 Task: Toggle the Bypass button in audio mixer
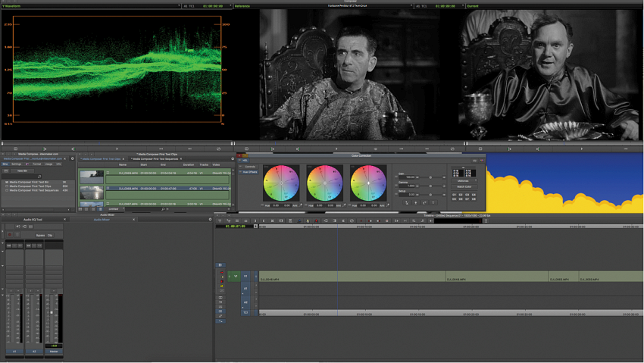point(40,235)
